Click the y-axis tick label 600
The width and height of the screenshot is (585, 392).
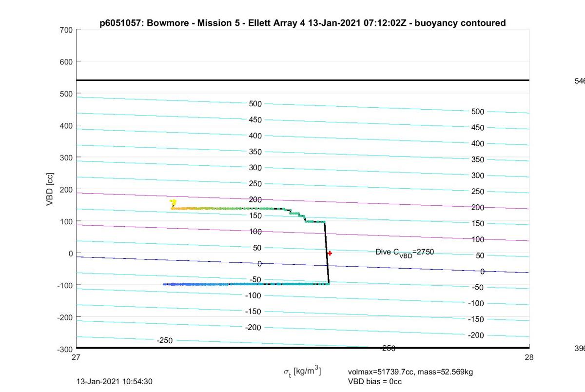click(67, 62)
